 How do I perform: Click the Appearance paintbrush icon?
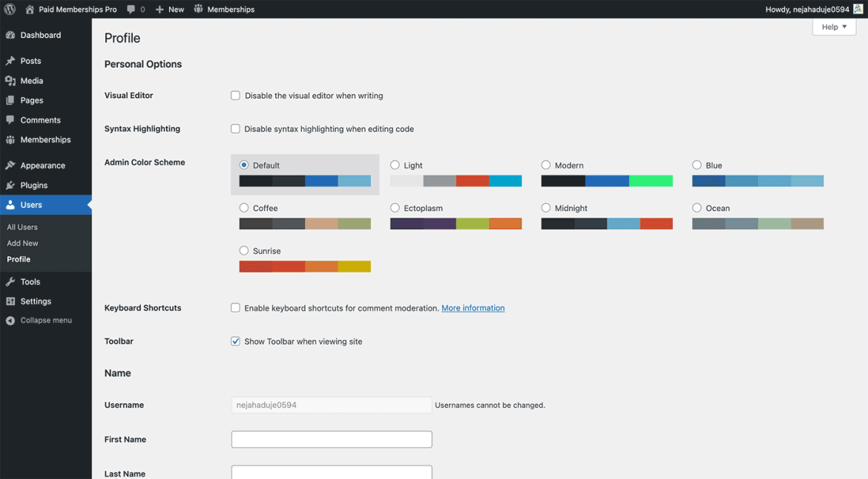pos(10,164)
